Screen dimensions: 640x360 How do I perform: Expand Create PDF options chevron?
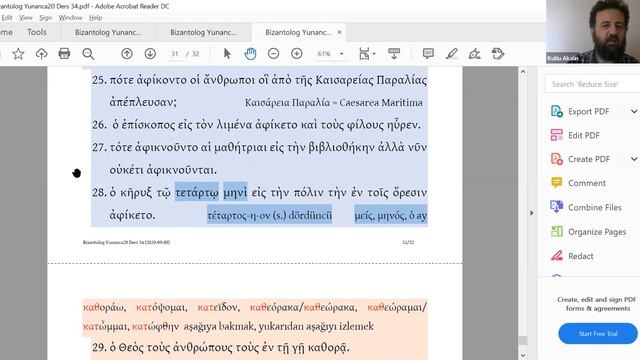(634, 159)
